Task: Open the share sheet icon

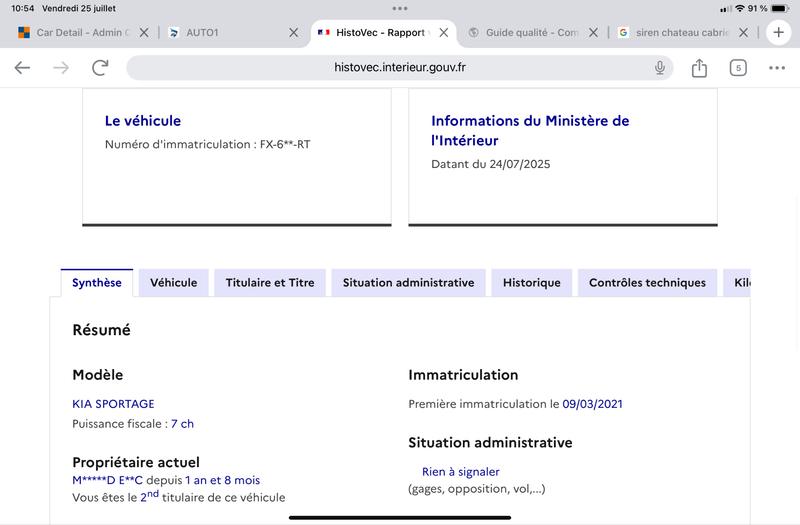Action: 699,68
